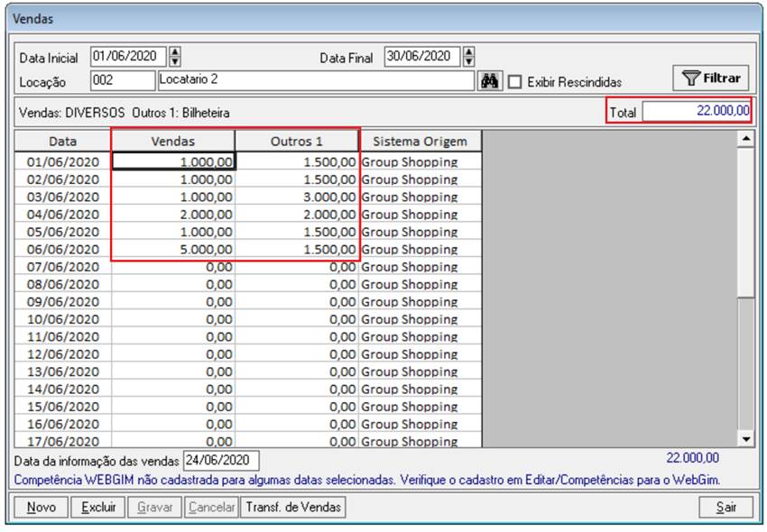767x532 pixels.
Task: Click the Sair button
Action: (725, 507)
